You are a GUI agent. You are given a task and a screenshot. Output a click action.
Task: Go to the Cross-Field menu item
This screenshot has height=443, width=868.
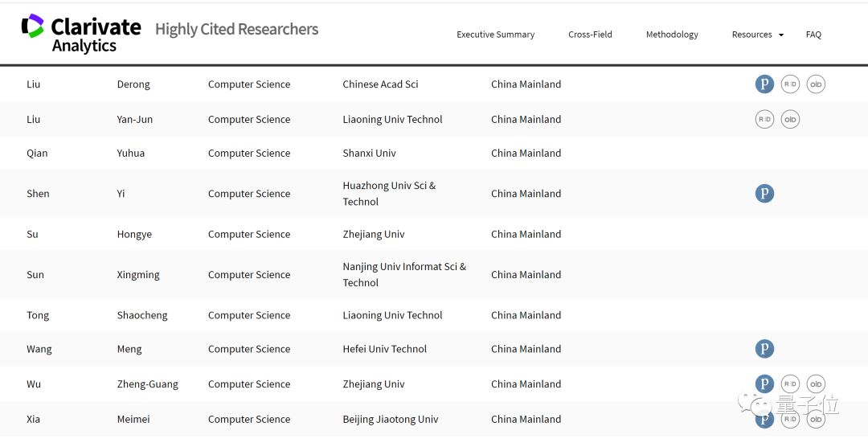[x=590, y=35]
